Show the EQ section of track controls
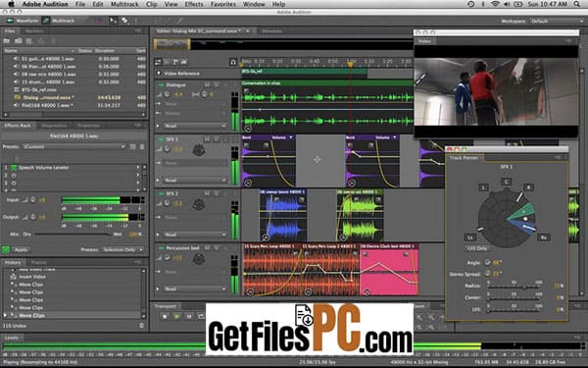 [x=184, y=62]
